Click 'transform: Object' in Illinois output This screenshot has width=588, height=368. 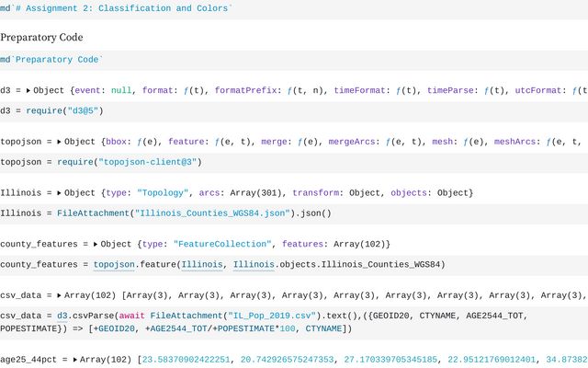click(x=336, y=193)
